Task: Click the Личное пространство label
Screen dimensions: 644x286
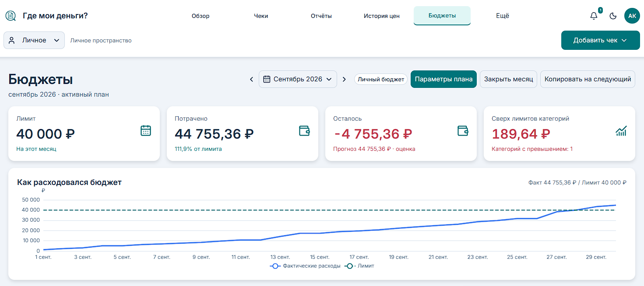Action: (x=101, y=40)
